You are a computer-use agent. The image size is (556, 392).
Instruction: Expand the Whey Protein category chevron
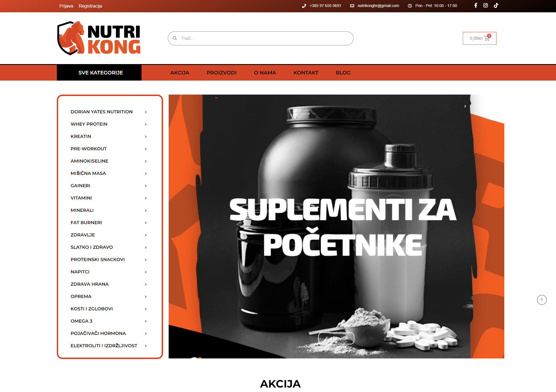point(146,124)
